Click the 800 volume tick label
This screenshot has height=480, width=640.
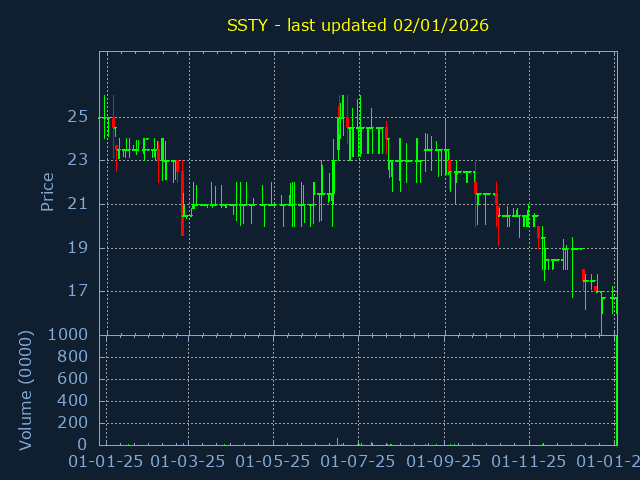pos(73,357)
